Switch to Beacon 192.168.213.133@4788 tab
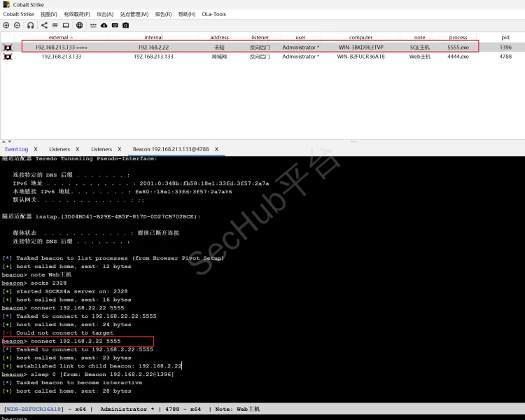 171,149
